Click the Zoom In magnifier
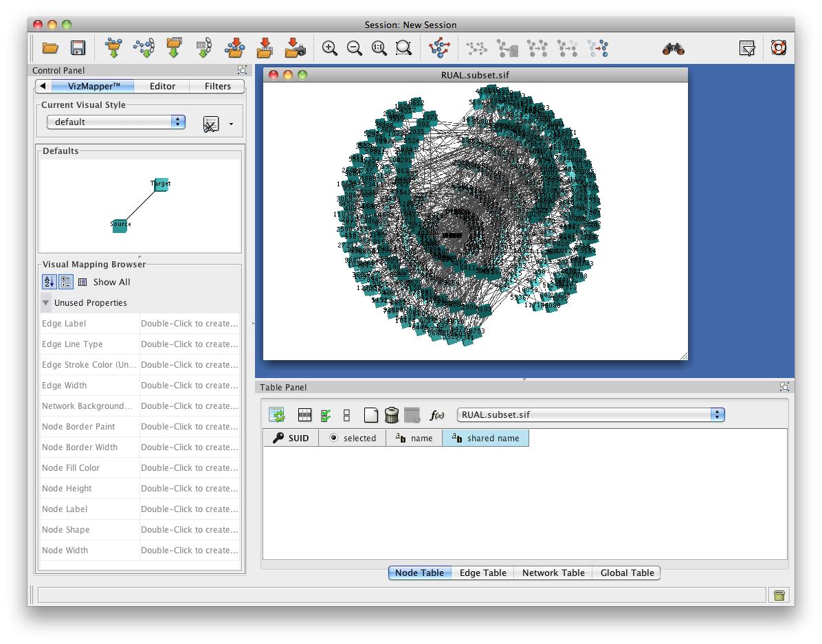The height and width of the screenshot is (644, 822). pyautogui.click(x=330, y=48)
